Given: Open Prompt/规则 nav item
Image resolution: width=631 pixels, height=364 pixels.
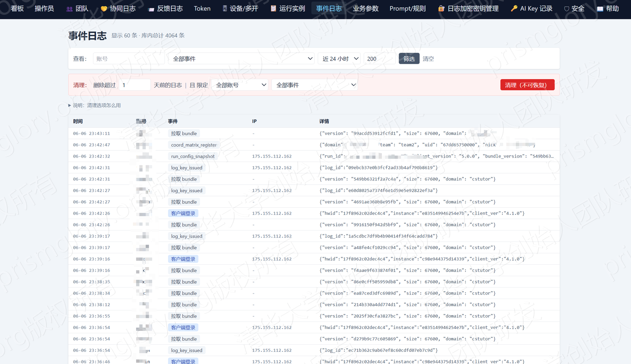Looking at the screenshot, I should [x=407, y=8].
